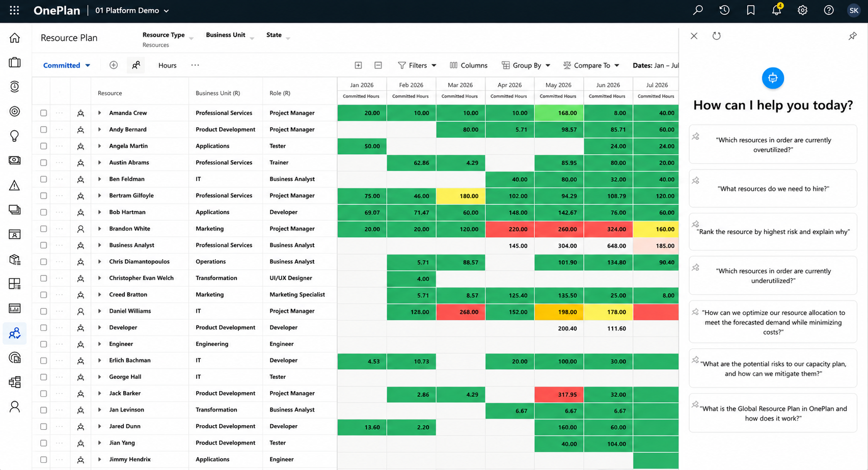The image size is (868, 470).
Task: Refresh the assistant panel
Action: pos(716,36)
